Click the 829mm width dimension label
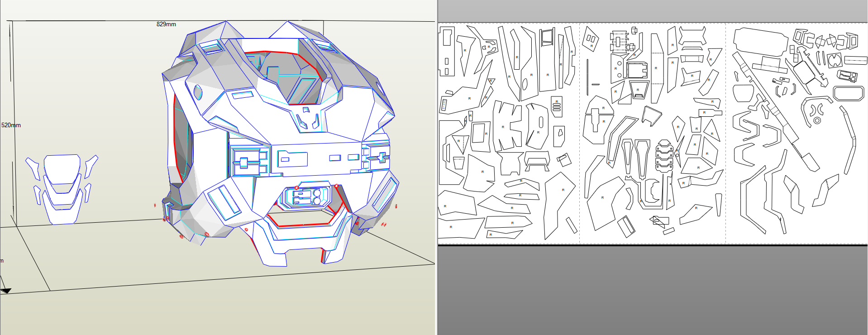The height and width of the screenshot is (335, 868). click(x=166, y=24)
